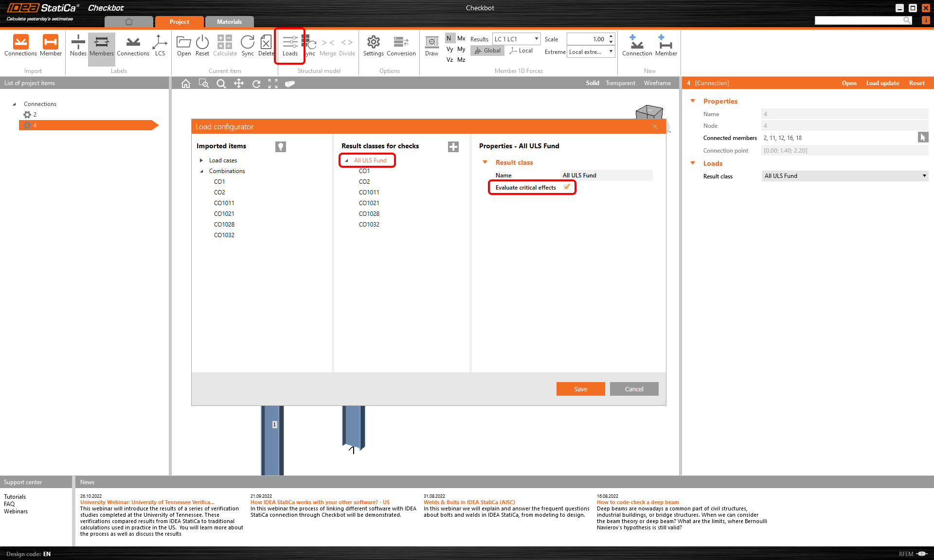The image size is (934, 560).
Task: Click the Sync icon in Current item group
Action: coord(248,46)
